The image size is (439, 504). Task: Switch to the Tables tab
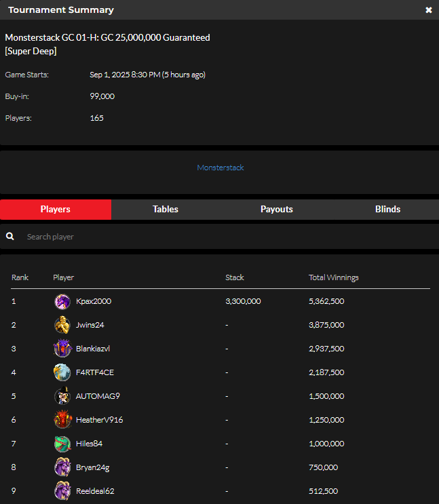166,209
